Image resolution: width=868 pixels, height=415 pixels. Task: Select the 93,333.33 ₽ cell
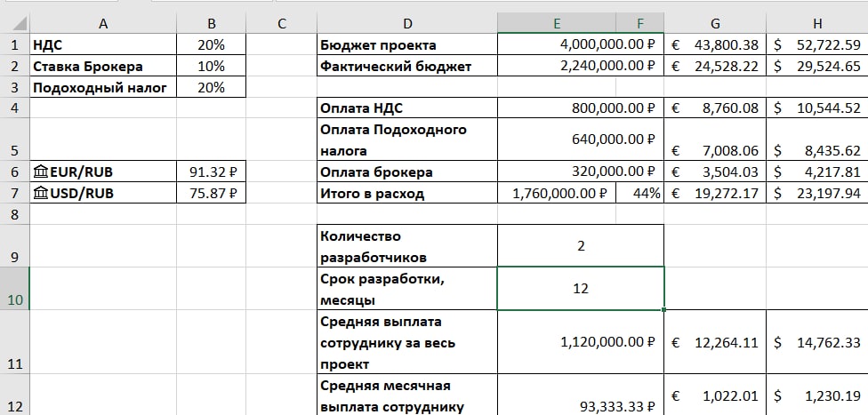[x=581, y=395]
